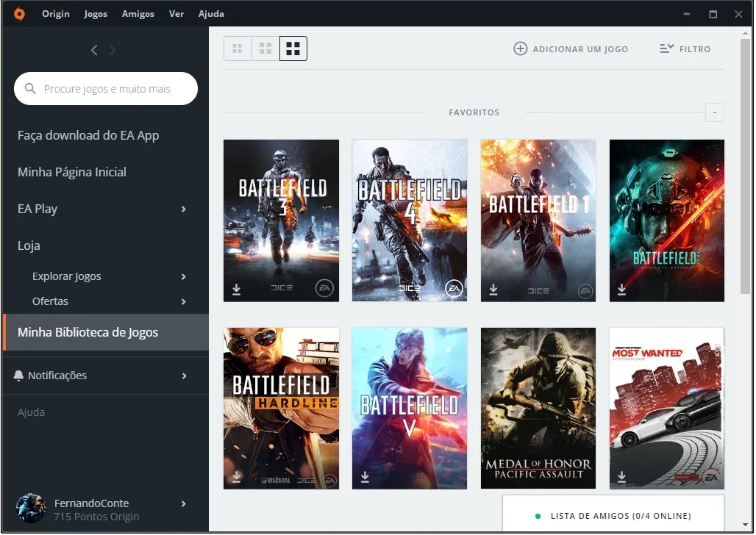Open the Jogos menu
Viewport: 756px width, 535px height.
coord(96,13)
